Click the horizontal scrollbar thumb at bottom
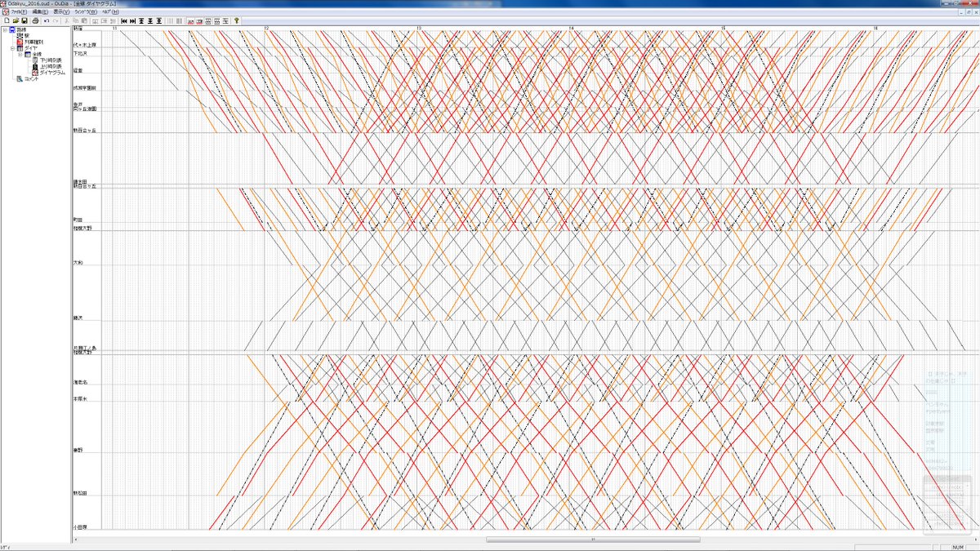 pos(593,539)
